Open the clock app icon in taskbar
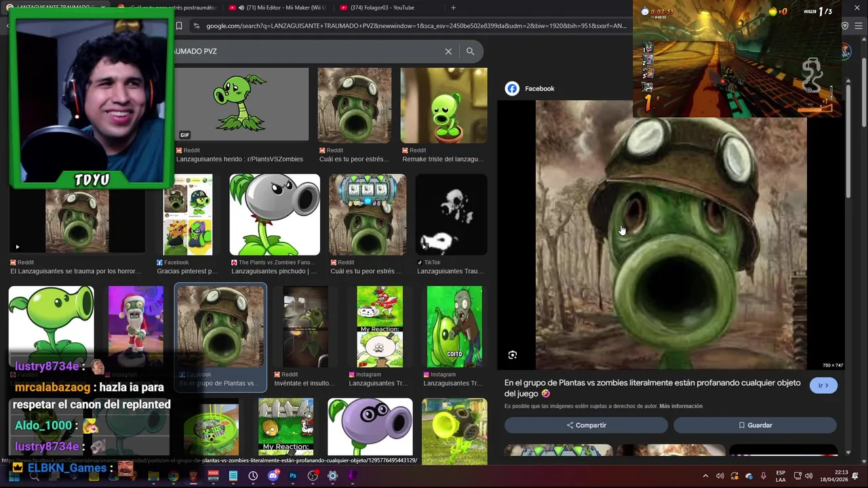 [253, 476]
